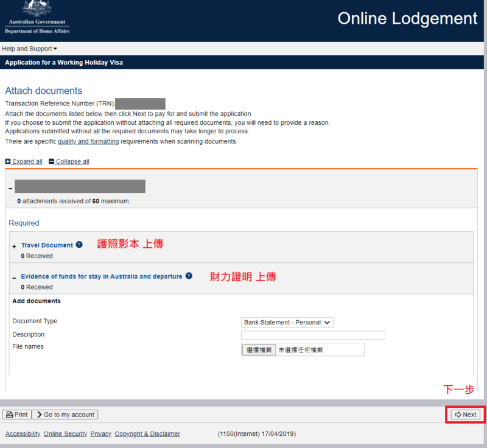
Task: Click the Evidence of funds help icon
Action: point(189,276)
